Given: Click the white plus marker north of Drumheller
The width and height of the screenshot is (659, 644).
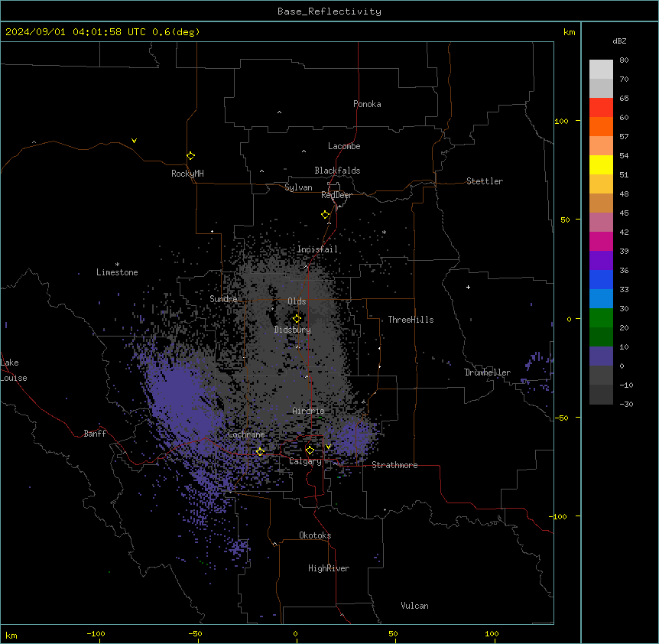Looking at the screenshot, I should click(x=468, y=287).
